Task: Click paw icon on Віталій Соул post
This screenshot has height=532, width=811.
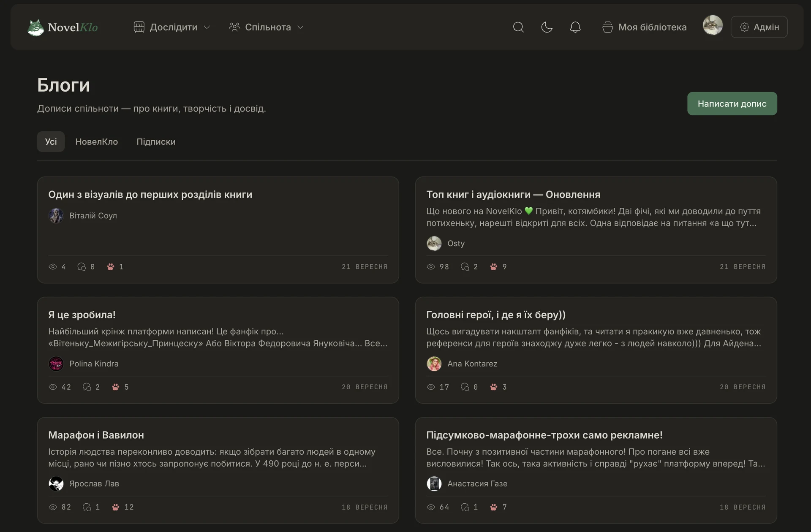Action: (x=110, y=267)
